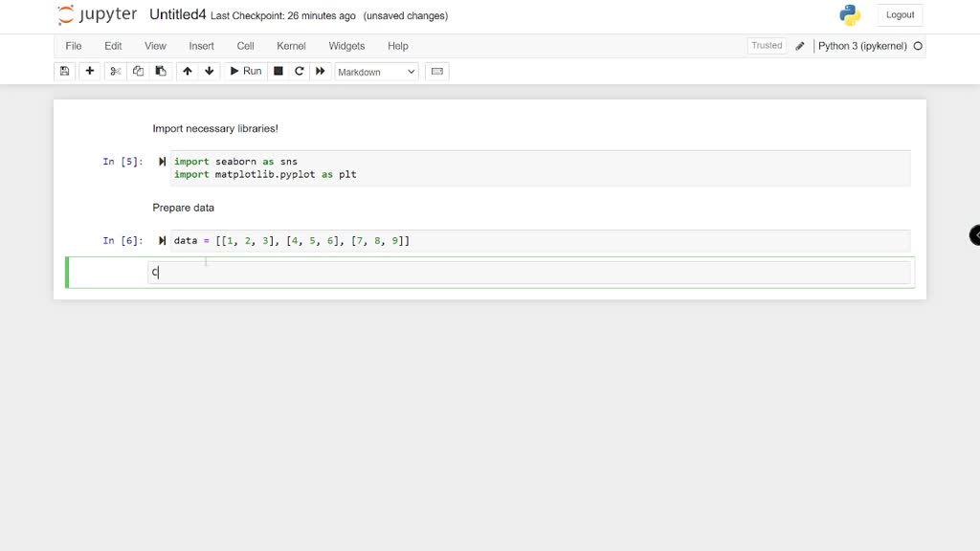980x551 pixels.
Task: Open the File menu
Action: point(73,46)
